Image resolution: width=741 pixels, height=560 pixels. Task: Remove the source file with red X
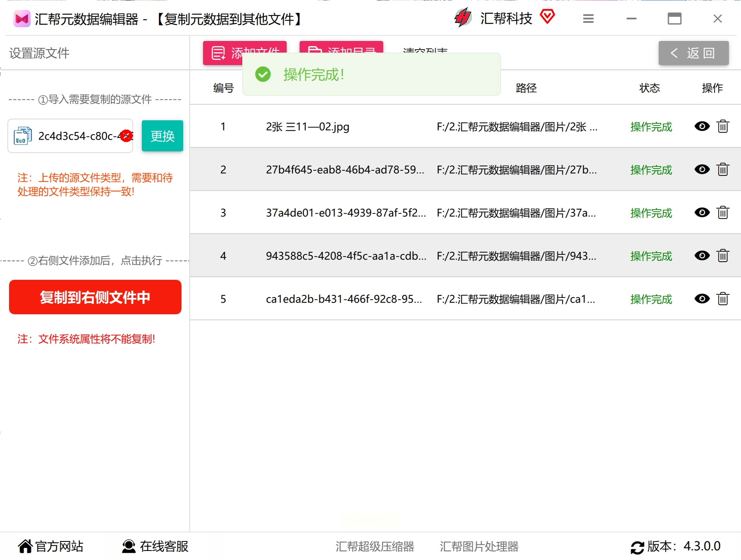coord(126,136)
